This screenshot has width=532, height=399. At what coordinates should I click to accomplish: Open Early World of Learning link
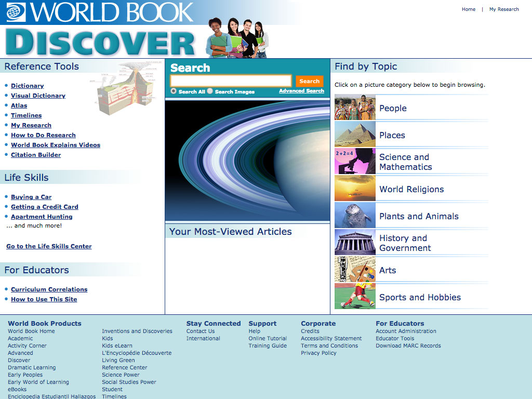click(38, 382)
